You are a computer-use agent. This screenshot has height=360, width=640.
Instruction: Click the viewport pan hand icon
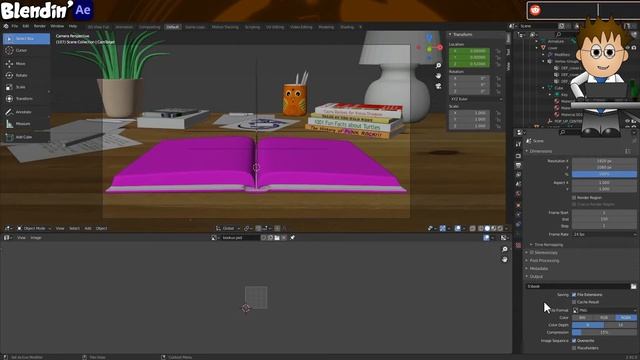pyautogui.click(x=438, y=76)
